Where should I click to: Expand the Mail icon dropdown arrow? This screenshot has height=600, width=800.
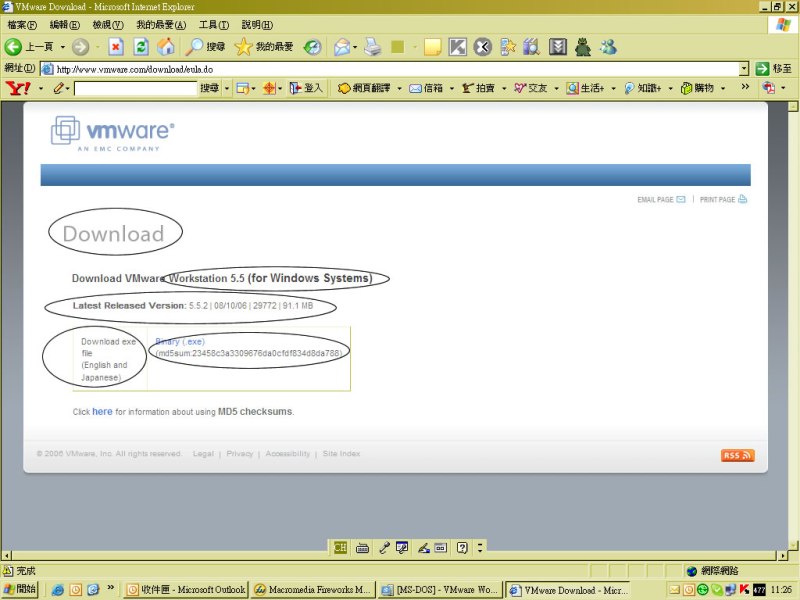point(355,47)
